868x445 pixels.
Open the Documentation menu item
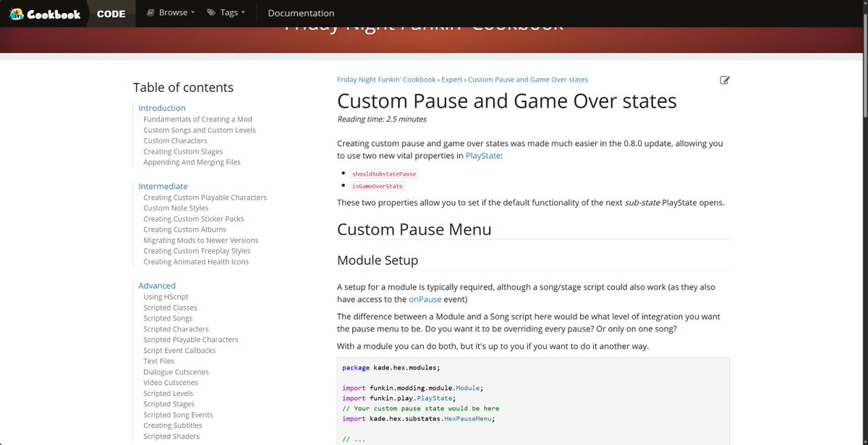(x=301, y=13)
